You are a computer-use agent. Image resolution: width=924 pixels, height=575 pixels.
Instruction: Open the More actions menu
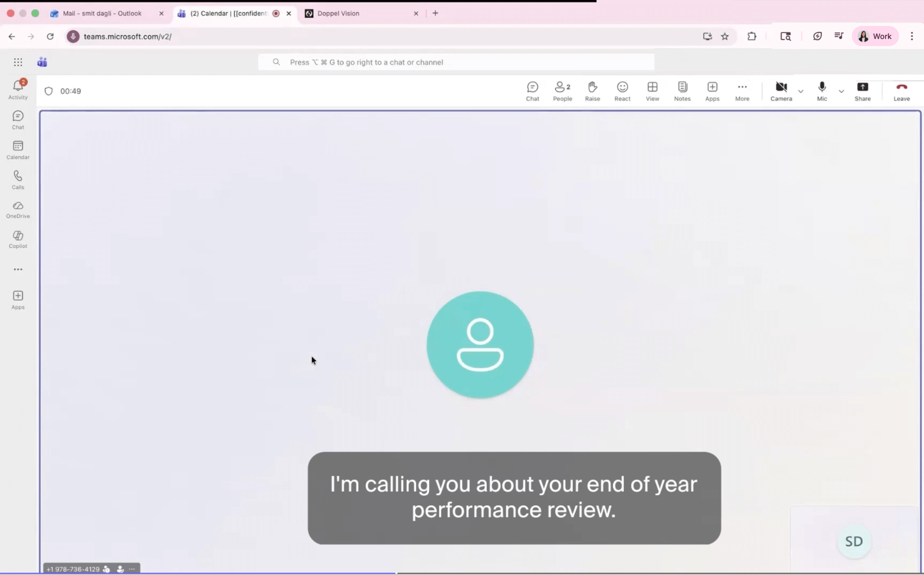(x=742, y=91)
